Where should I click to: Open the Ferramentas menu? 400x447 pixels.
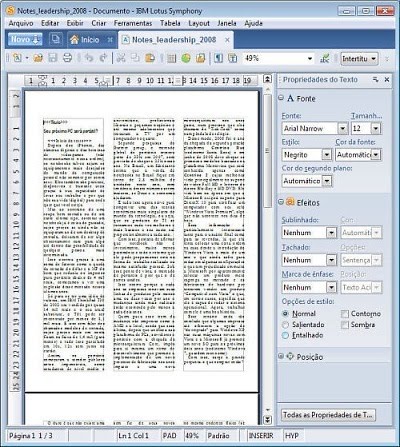(x=133, y=23)
